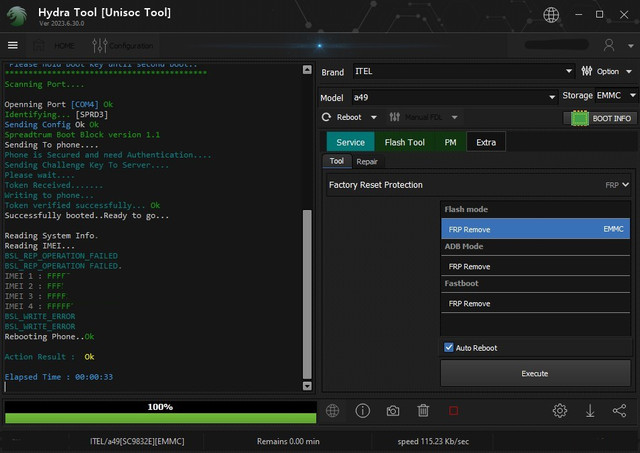This screenshot has height=453, width=640.
Task: Click the globe language icon in title bar
Action: pos(551,15)
